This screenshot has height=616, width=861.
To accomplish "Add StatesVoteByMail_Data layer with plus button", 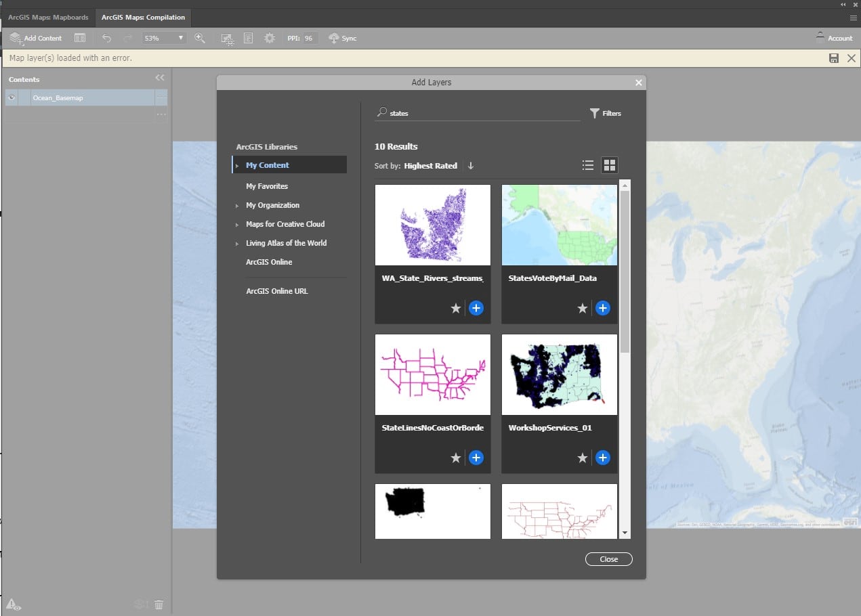I will 603,309.
